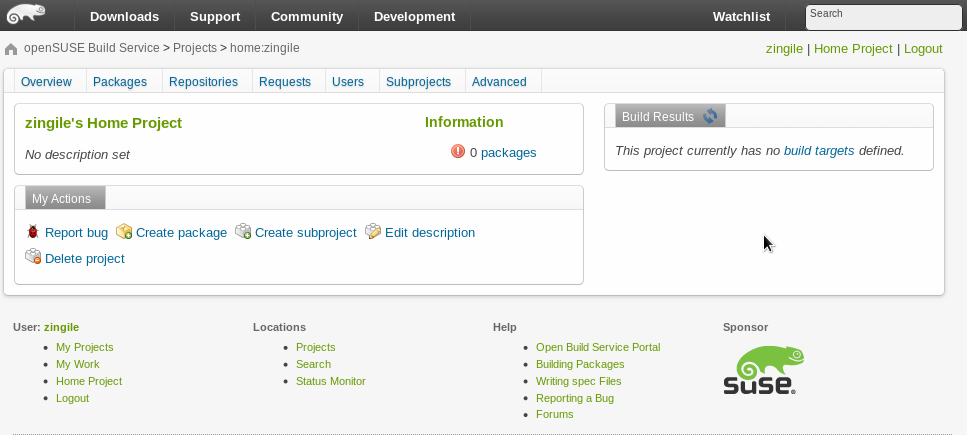Open the Watchlist menu

point(741,17)
